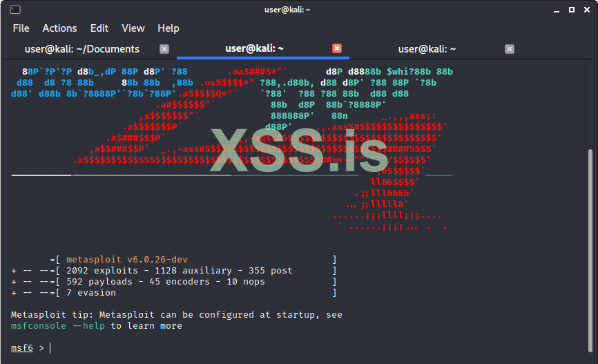Click the terminal icon in title bar
Image resolution: width=598 pixels, height=364 pixels.
click(x=15, y=10)
